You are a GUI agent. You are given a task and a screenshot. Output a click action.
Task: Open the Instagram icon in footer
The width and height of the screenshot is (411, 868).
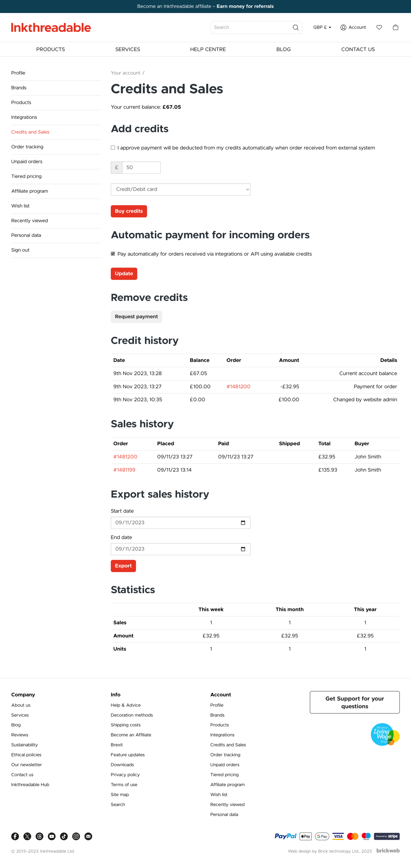76,836
